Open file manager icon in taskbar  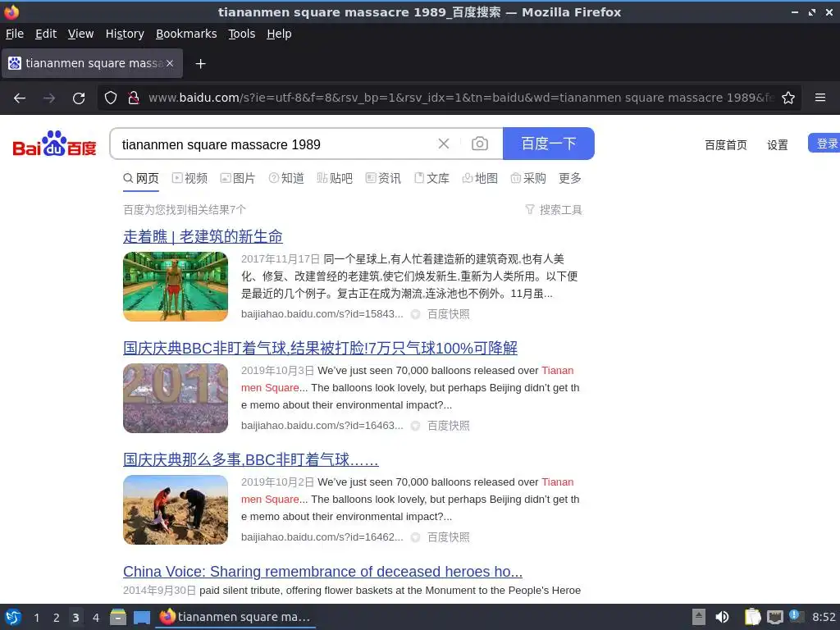point(118,617)
